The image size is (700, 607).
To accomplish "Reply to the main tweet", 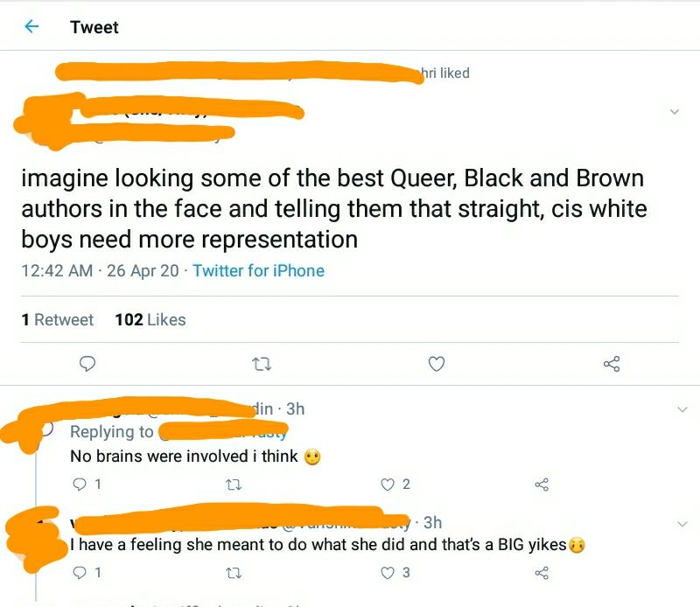I will pyautogui.click(x=87, y=364).
